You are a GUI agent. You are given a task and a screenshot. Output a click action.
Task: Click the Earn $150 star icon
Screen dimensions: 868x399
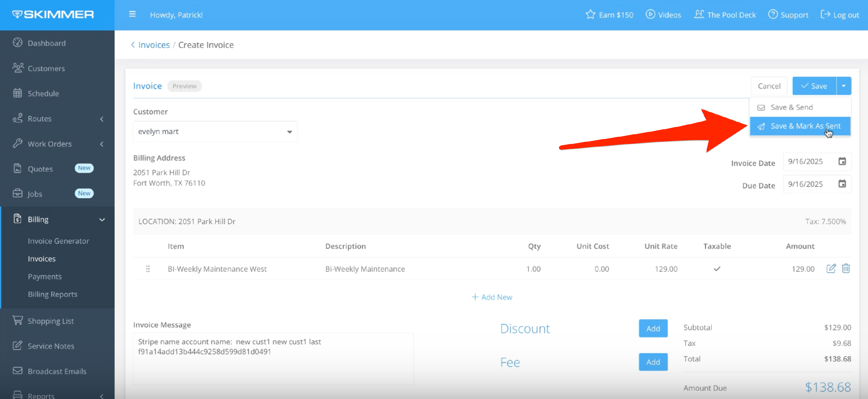coord(590,14)
